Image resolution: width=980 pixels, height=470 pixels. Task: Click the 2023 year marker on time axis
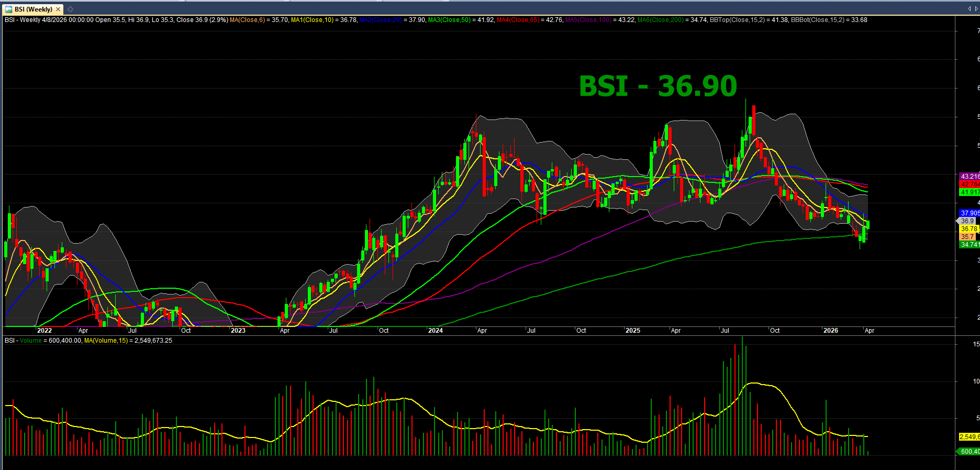click(x=238, y=331)
